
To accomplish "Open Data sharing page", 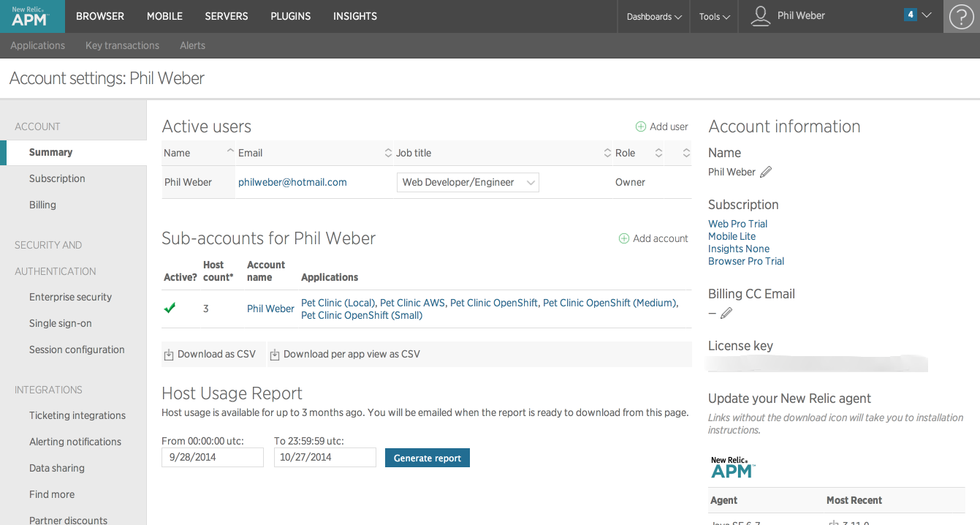I will [57, 468].
